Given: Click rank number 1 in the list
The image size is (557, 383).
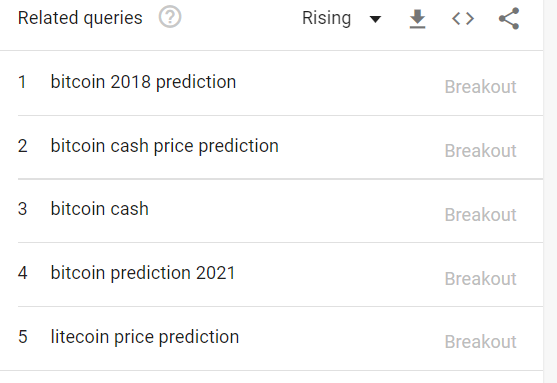Looking at the screenshot, I should pyautogui.click(x=22, y=82).
